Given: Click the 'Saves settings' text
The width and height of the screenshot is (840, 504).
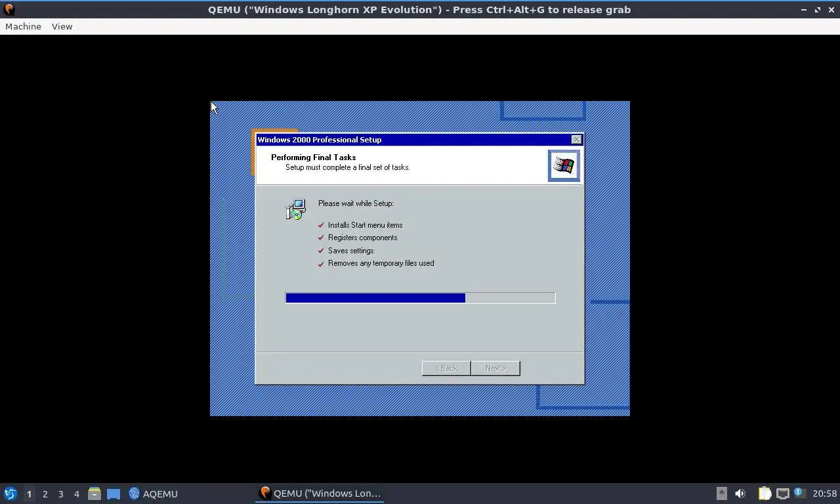Looking at the screenshot, I should 350,251.
